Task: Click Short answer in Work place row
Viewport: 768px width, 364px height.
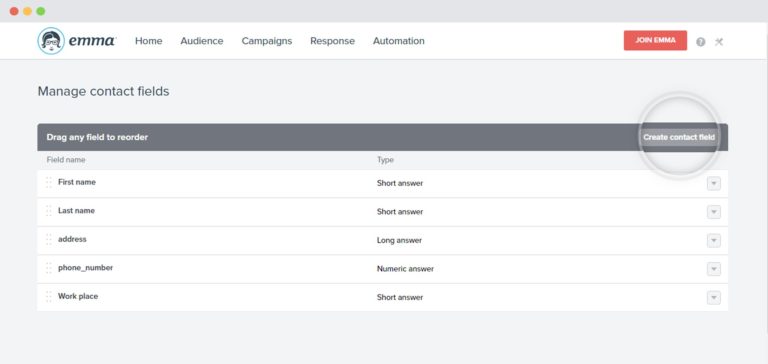Action: [400, 297]
